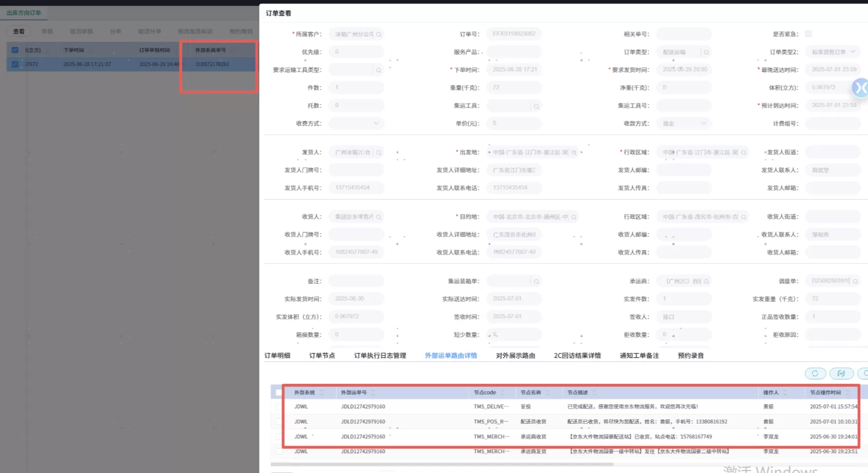The width and height of the screenshot is (868, 473).
Task: Switch to the 订单节点 tab
Action: tap(322, 356)
